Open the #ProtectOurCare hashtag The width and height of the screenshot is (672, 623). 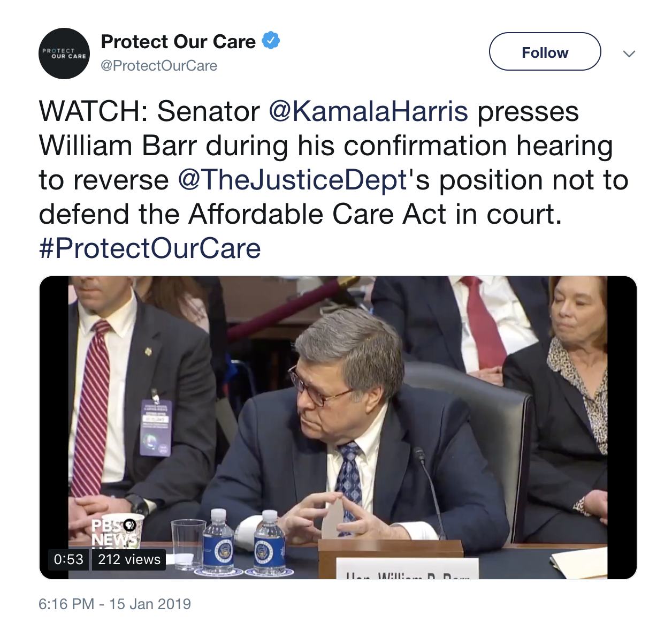pyautogui.click(x=150, y=248)
